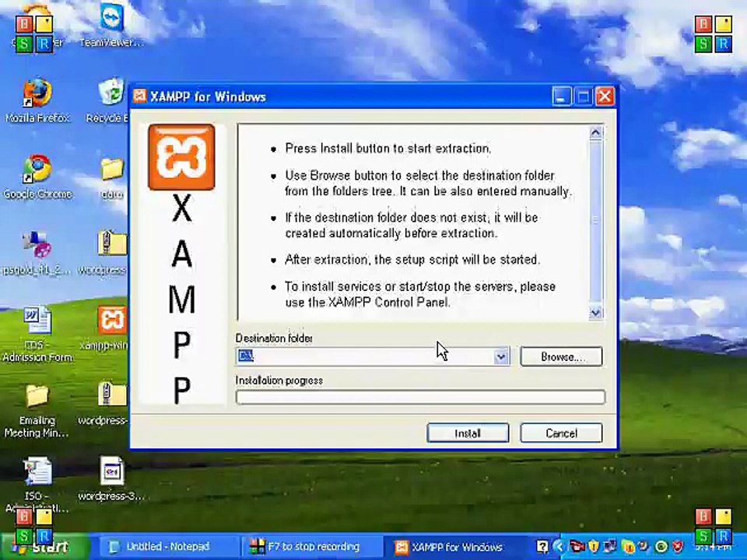Click the Installation progress bar
Screen dimensions: 747x560
[x=421, y=397]
